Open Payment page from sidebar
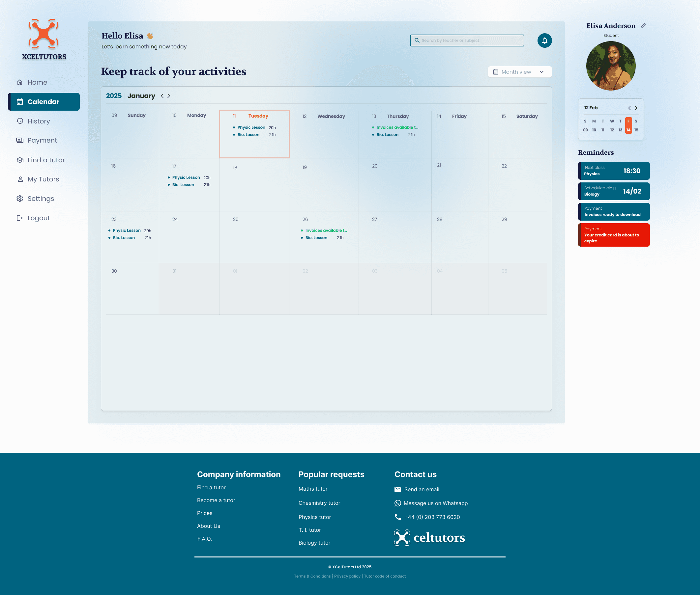This screenshot has height=595, width=700. [x=42, y=140]
